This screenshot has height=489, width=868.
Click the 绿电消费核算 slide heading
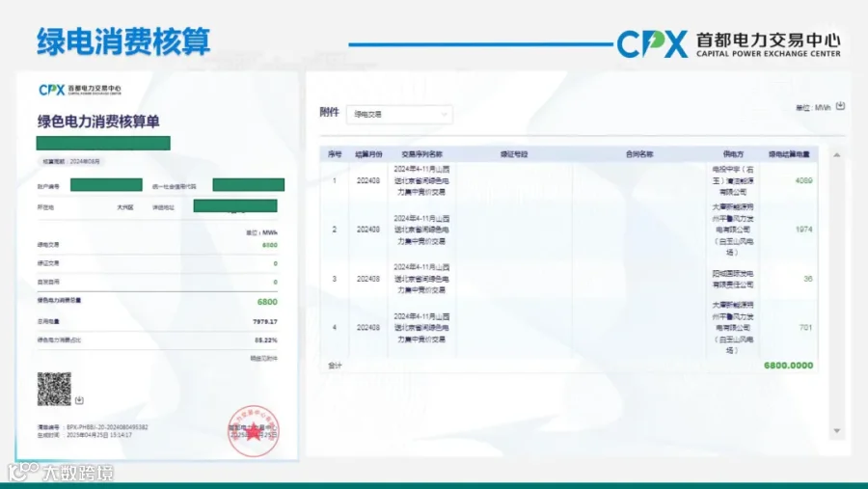click(123, 41)
